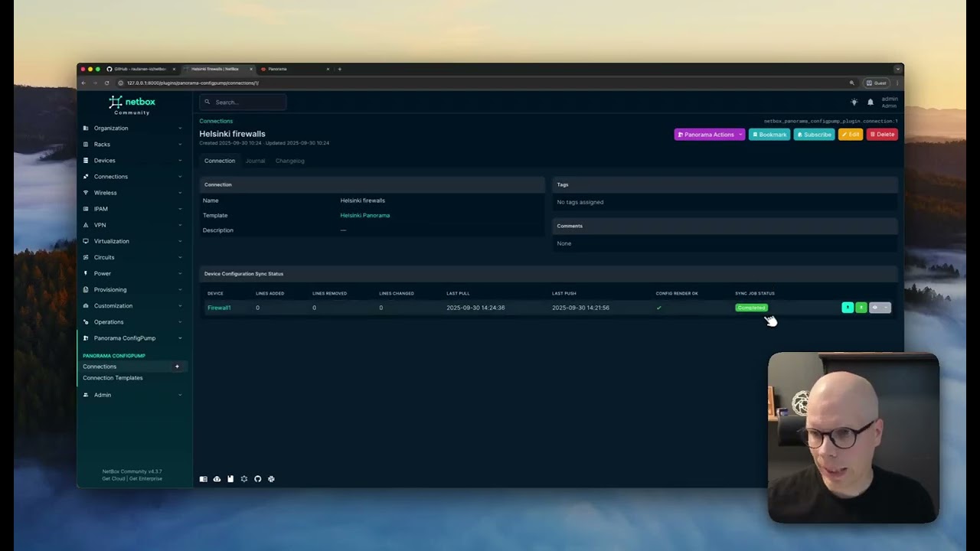Expand the Provisioning sidebar menu
This screenshot has width=980, height=551.
click(x=133, y=290)
